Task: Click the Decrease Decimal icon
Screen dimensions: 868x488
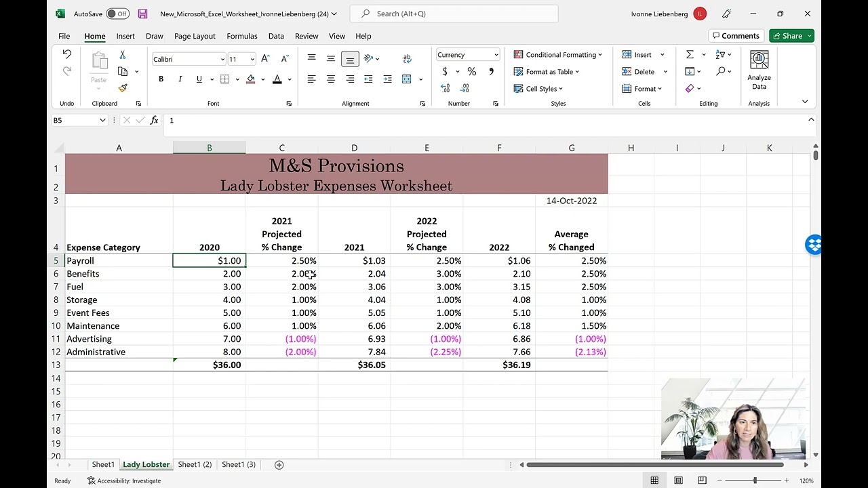Action: [465, 88]
